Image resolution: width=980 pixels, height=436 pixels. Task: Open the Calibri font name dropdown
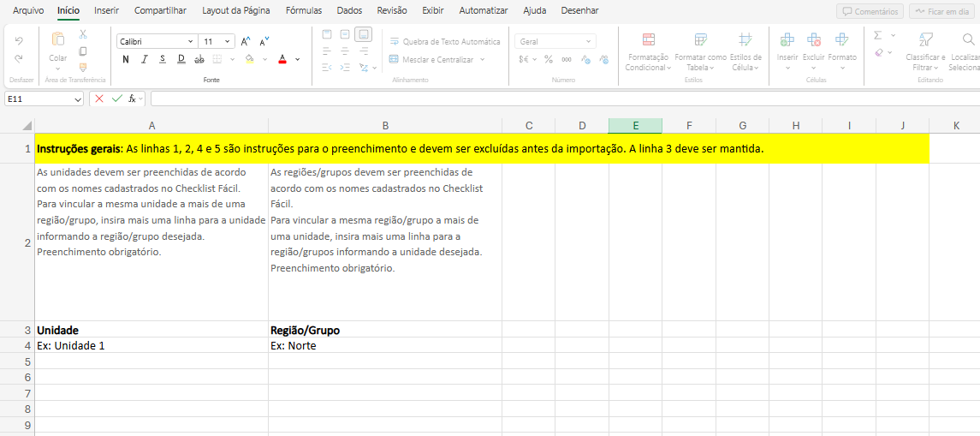point(191,41)
